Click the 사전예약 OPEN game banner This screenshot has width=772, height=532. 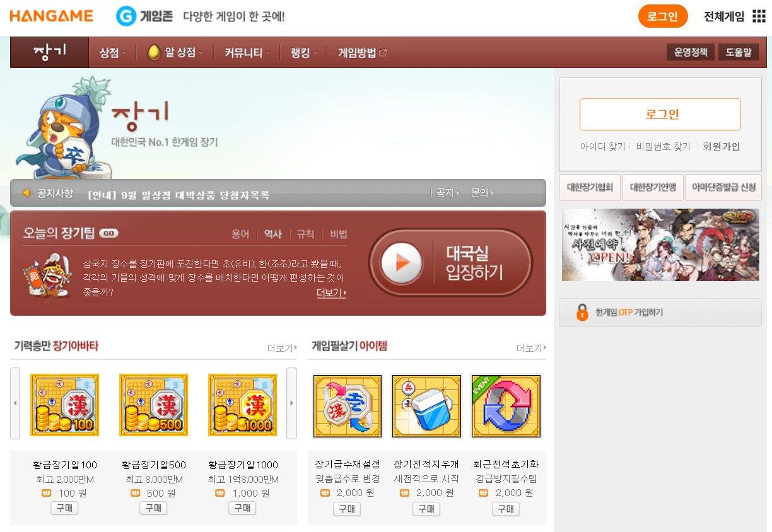click(x=660, y=245)
